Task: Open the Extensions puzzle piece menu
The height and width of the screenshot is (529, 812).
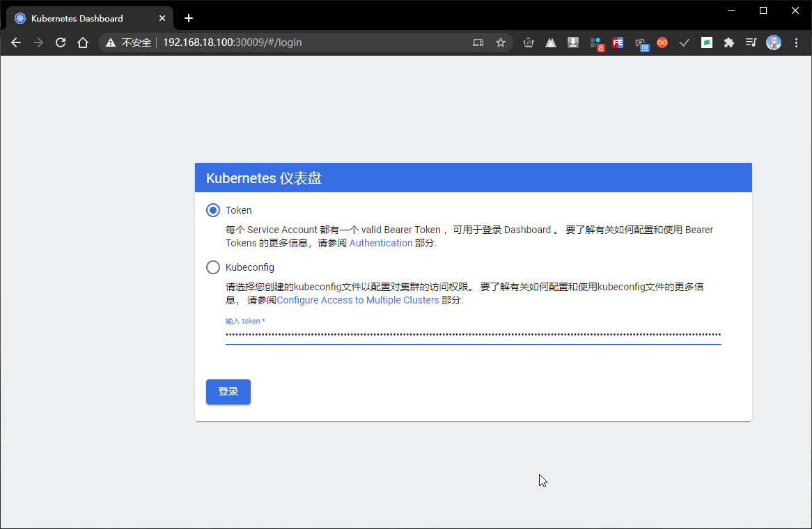Action: click(x=728, y=42)
